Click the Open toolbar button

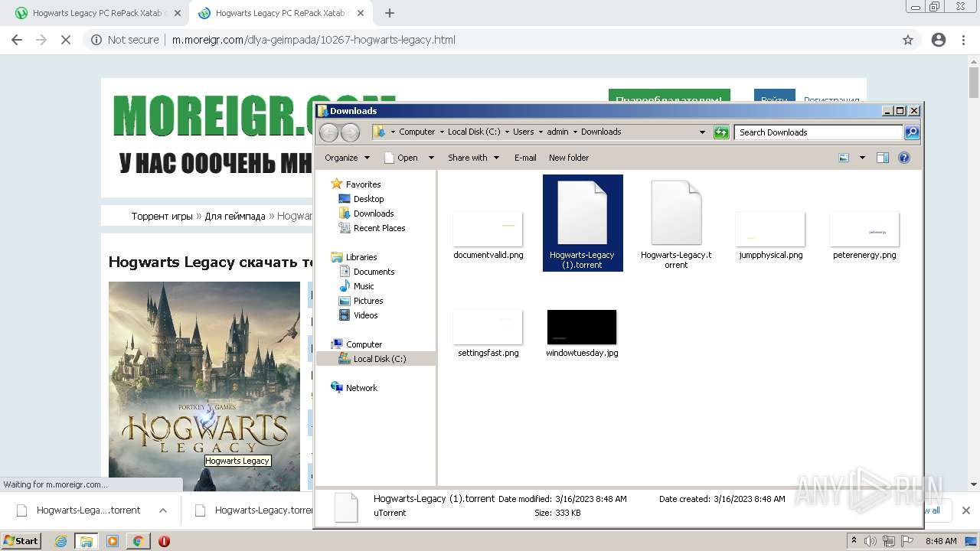pyautogui.click(x=401, y=158)
